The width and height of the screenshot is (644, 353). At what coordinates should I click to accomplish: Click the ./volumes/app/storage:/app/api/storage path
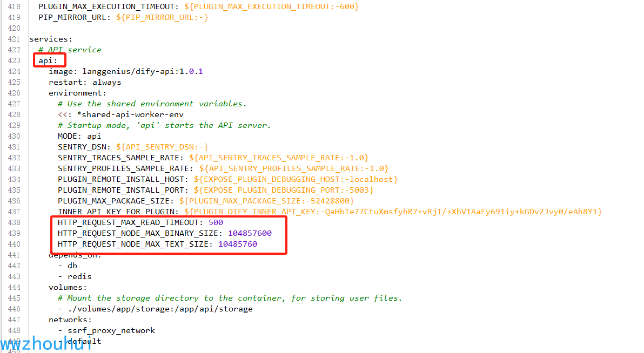click(160, 309)
